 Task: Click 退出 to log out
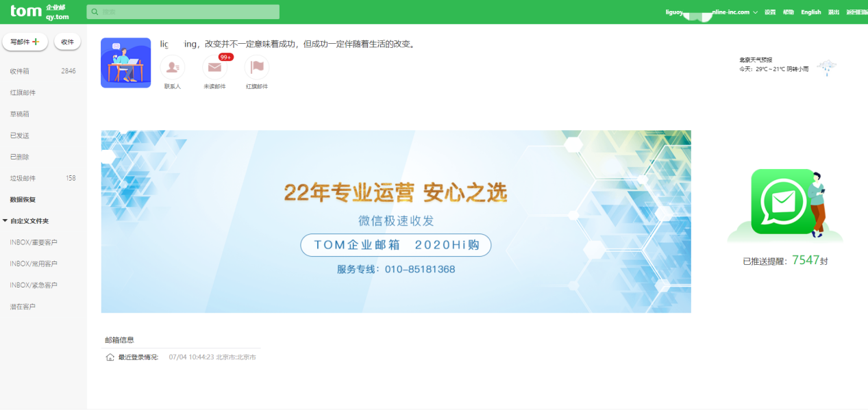(x=834, y=12)
